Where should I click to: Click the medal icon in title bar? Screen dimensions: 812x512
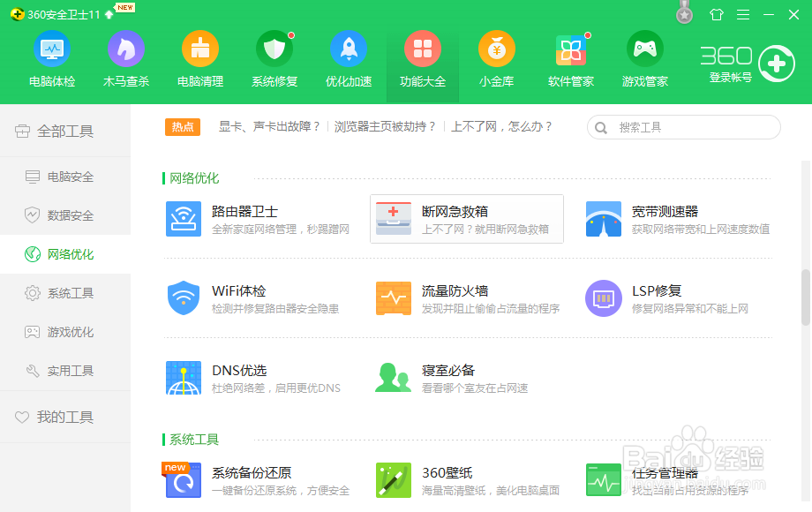[685, 12]
